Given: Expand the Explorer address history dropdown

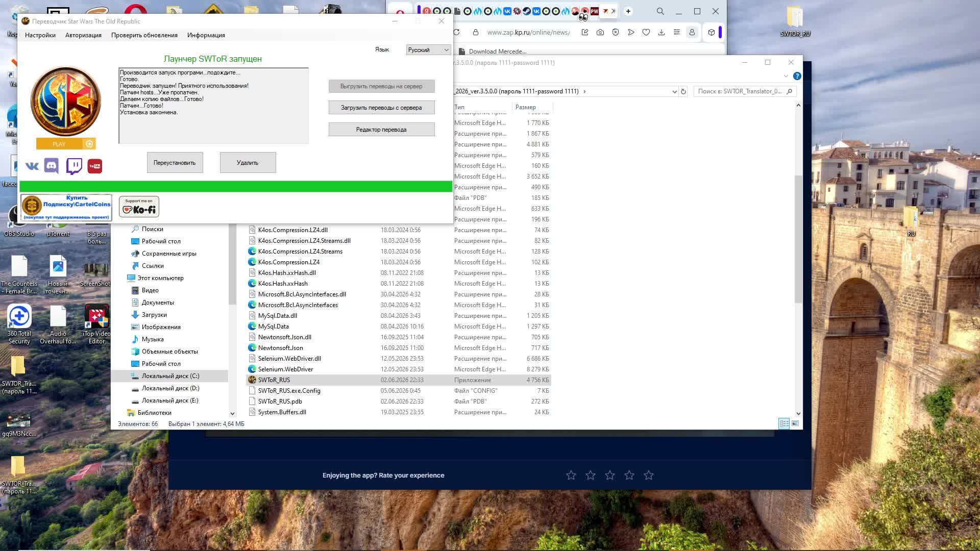Looking at the screenshot, I should (x=674, y=91).
